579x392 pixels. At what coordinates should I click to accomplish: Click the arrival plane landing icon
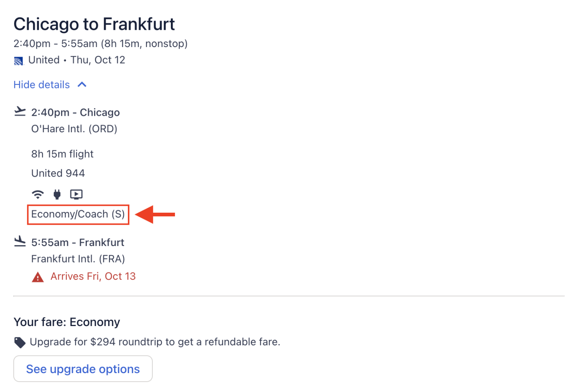[x=20, y=241]
